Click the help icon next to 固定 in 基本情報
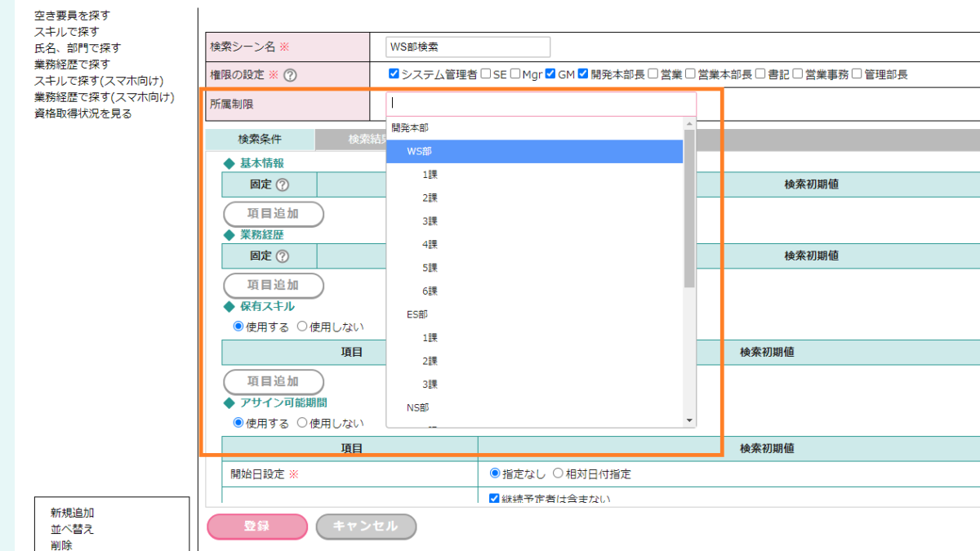The height and width of the screenshot is (551, 980). pos(283,185)
